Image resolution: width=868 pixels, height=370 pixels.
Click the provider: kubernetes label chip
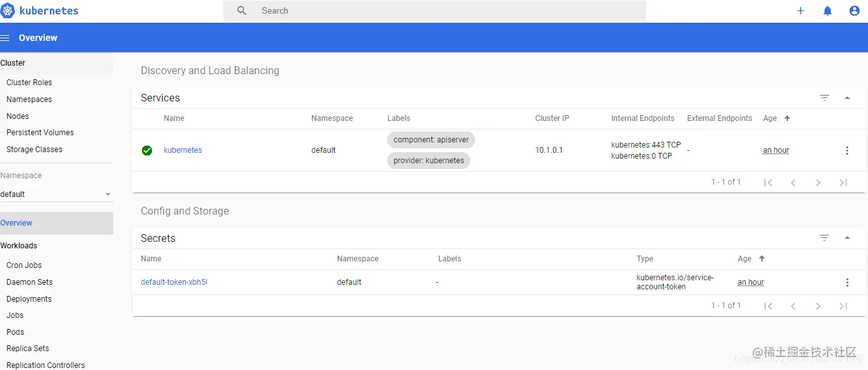click(x=428, y=161)
